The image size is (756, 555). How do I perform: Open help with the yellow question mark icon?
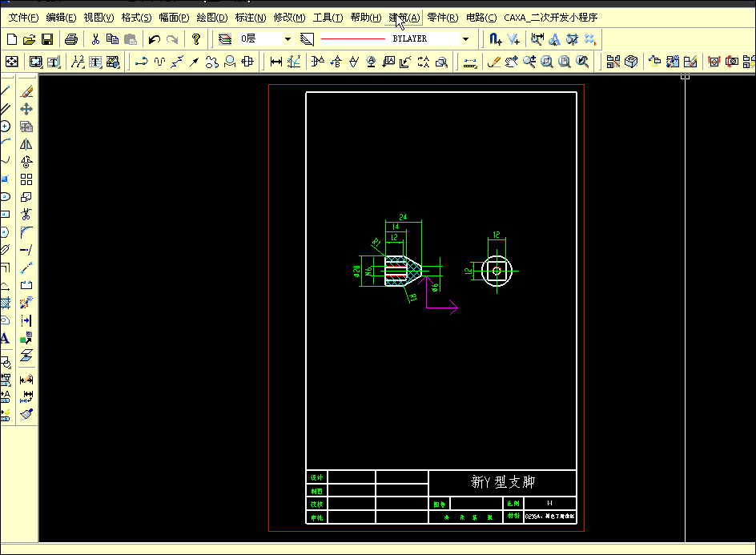(x=195, y=39)
